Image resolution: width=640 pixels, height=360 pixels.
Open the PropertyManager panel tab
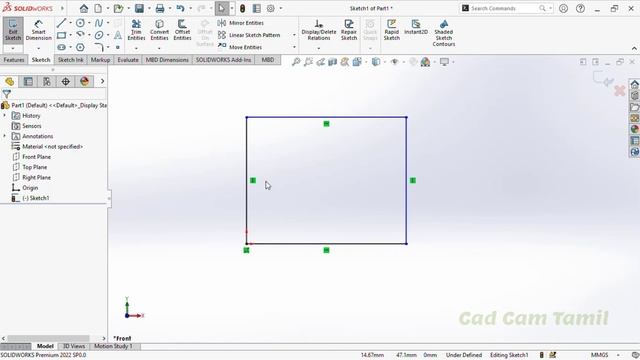point(28,82)
